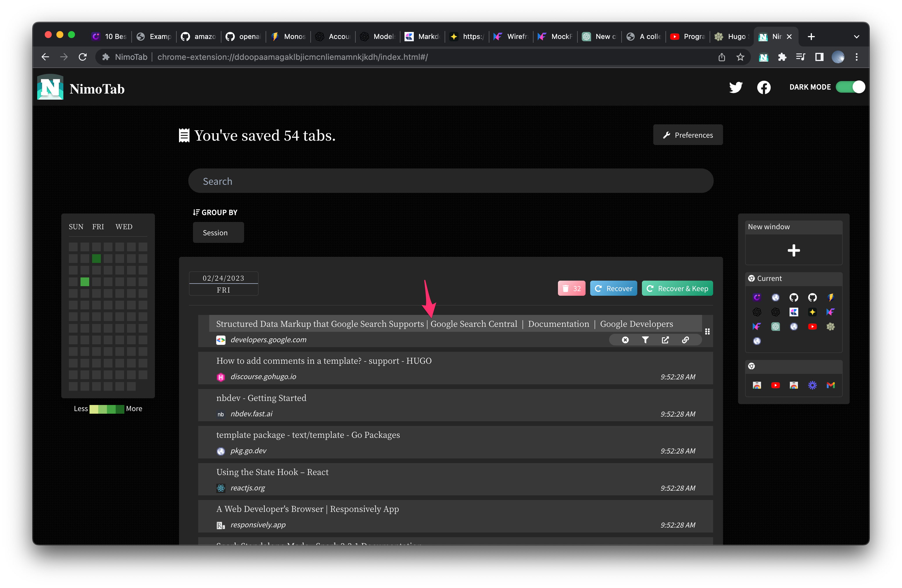
Task: Click the NimoTab extension toolbar icon
Action: tap(763, 57)
